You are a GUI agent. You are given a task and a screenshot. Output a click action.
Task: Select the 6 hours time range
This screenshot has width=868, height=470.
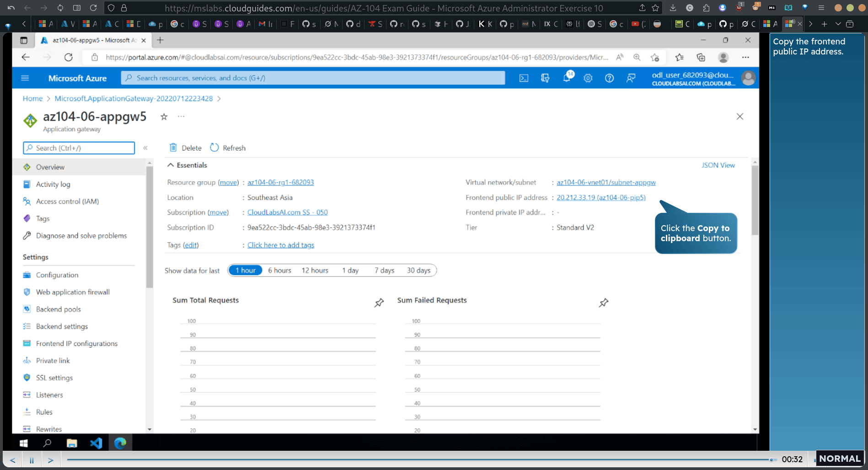click(279, 270)
